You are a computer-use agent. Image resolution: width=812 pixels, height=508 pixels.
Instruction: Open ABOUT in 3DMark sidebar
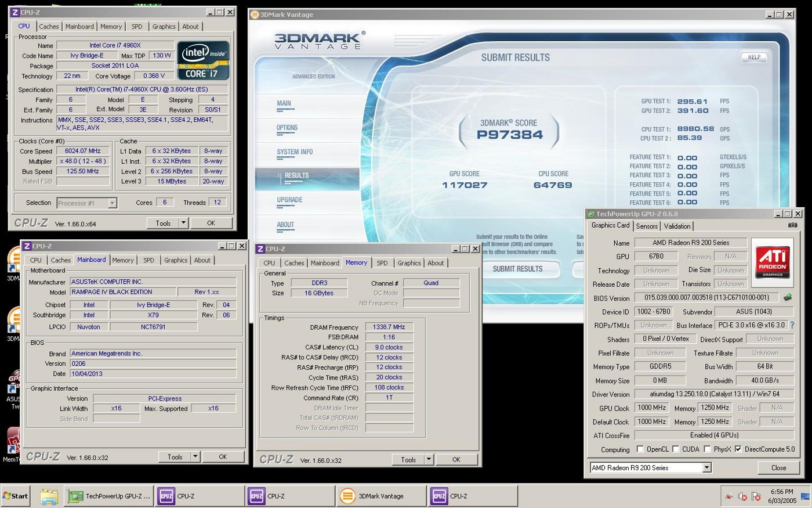point(285,225)
